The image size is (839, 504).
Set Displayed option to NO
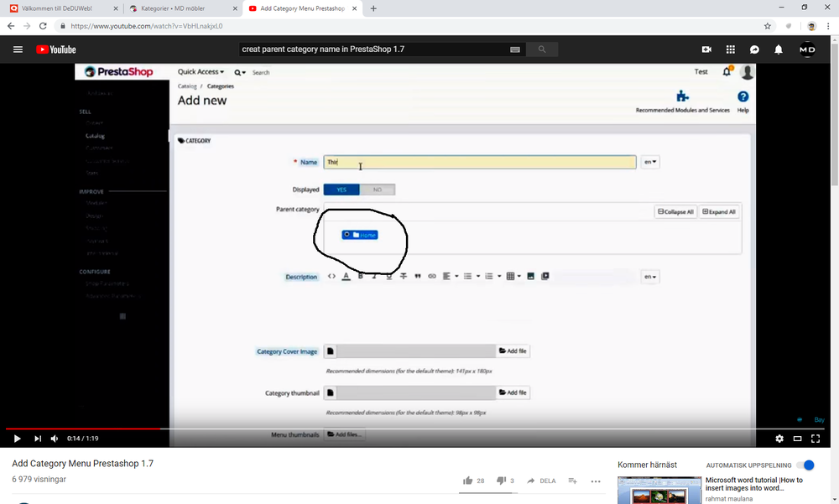click(x=378, y=189)
